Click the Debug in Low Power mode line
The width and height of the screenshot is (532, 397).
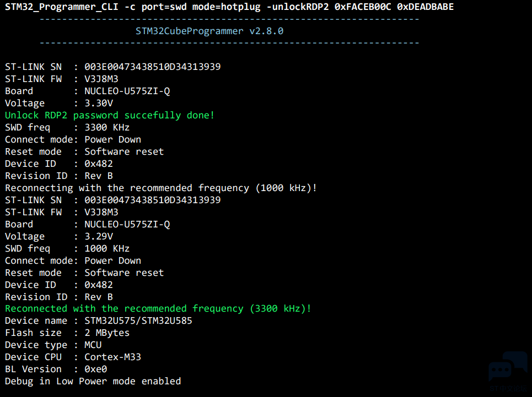pos(93,382)
